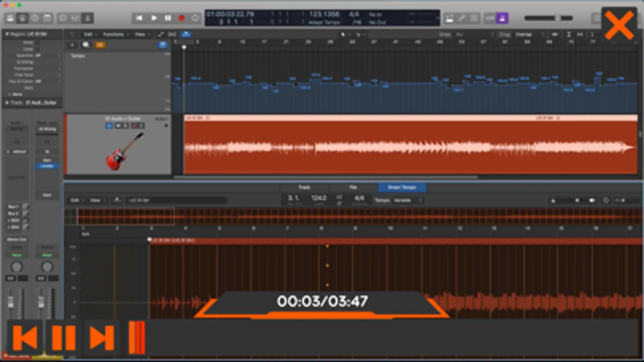Skip to the next video with the orange button
644x362 pixels.
coord(102,337)
